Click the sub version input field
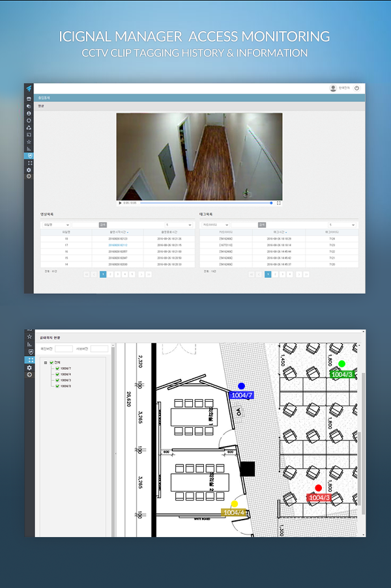This screenshot has height=588, width=391. click(x=100, y=349)
